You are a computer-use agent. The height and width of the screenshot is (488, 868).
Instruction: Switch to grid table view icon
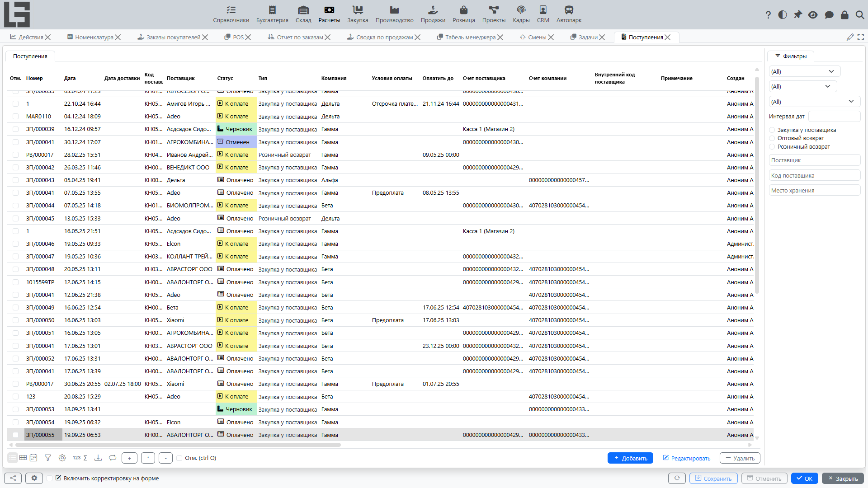(23, 458)
